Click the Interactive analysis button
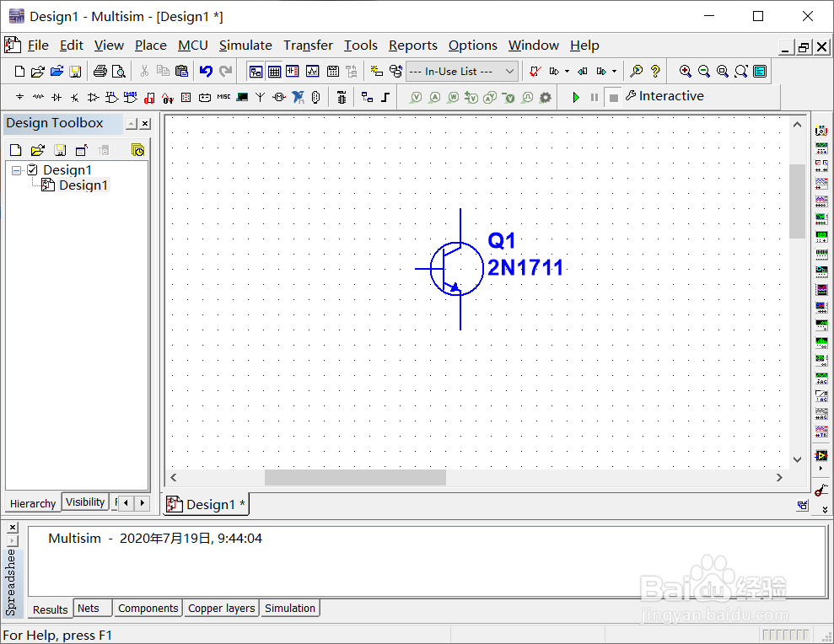Viewport: 834px width, 644px height. [665, 96]
